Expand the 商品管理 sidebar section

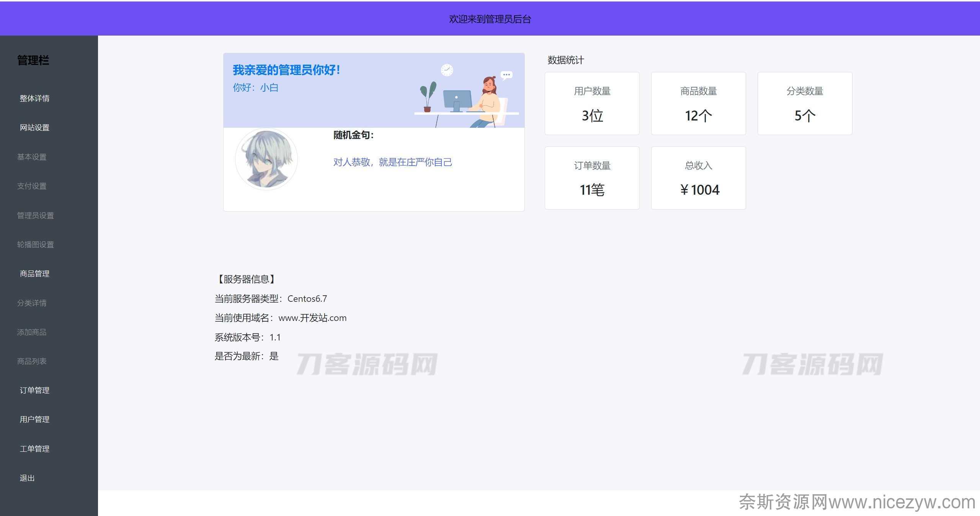click(x=34, y=273)
